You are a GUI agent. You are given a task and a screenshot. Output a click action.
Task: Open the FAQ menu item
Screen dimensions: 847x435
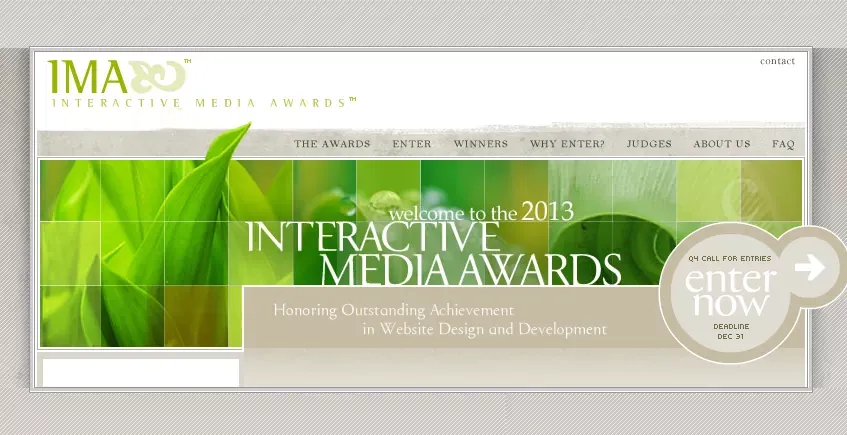[783, 144]
